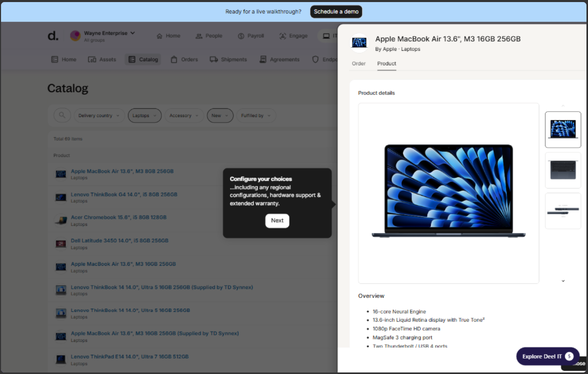
Task: Open the Delivery country filter dropdown
Action: coord(99,116)
